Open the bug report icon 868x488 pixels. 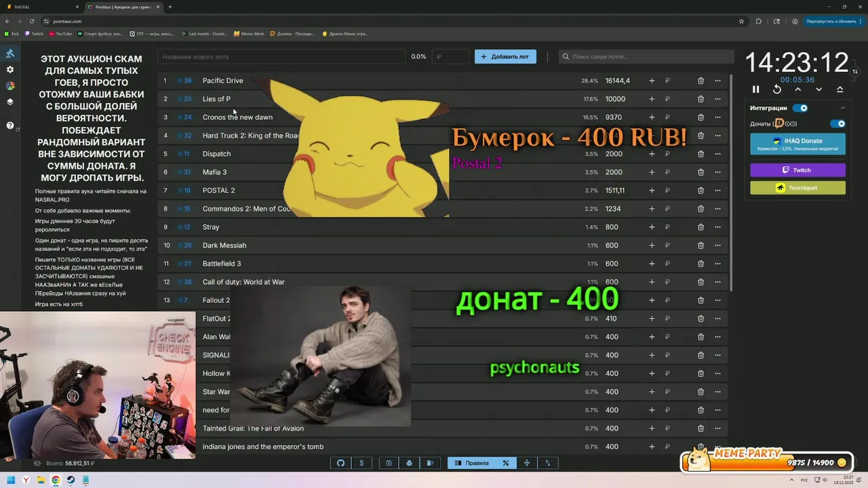click(x=410, y=463)
